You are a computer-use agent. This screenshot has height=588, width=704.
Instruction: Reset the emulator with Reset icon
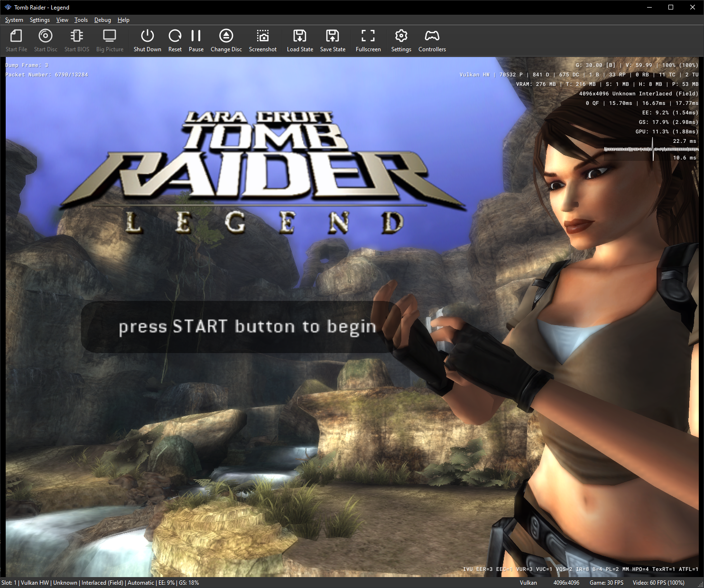click(x=175, y=36)
